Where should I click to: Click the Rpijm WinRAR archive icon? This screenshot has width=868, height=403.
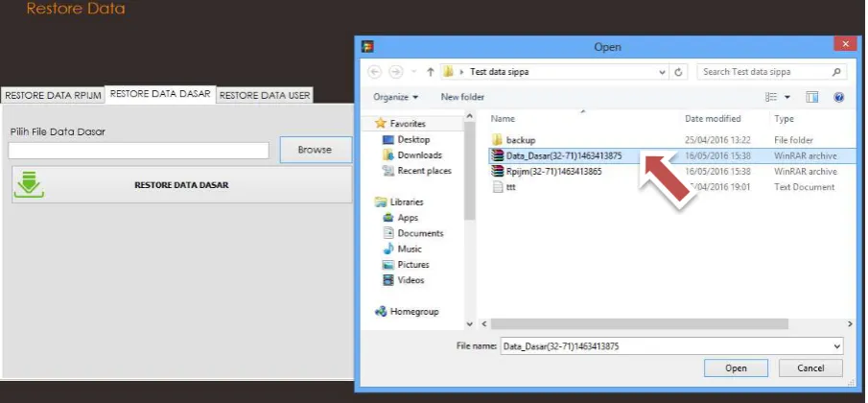pos(497,171)
